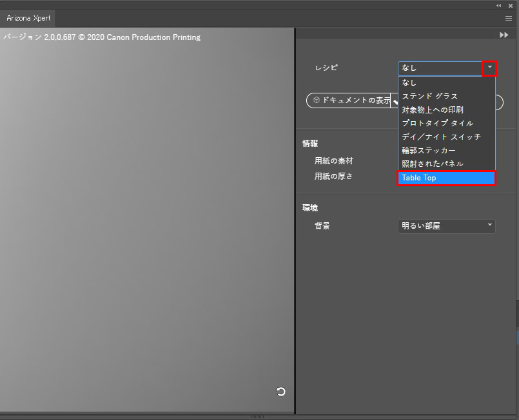The height and width of the screenshot is (420, 519).
Task: Click the 情報 section heading
Action: [x=310, y=144]
